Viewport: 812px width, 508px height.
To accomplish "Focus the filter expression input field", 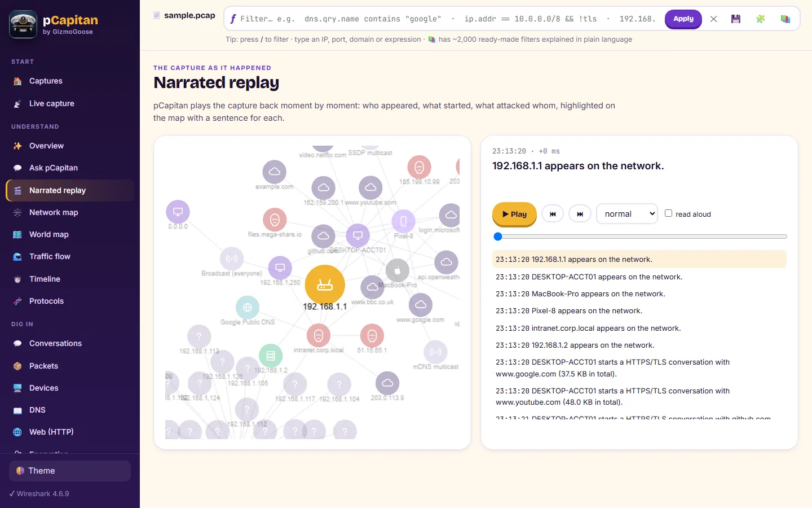I will 449,19.
